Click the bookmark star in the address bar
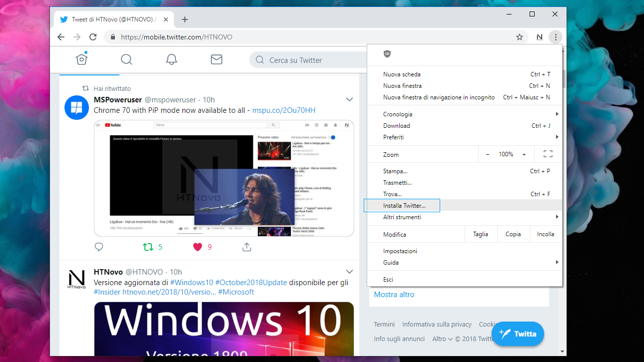The height and width of the screenshot is (362, 644). point(519,36)
